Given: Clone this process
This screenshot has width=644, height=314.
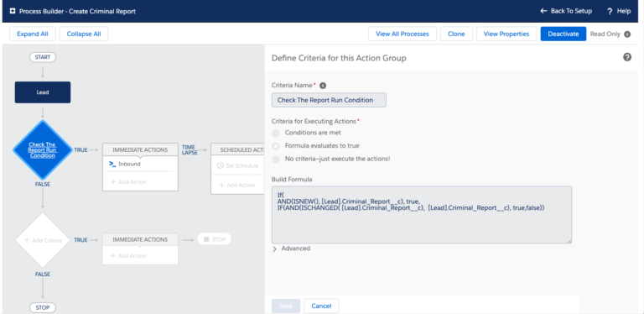Looking at the screenshot, I should 456,34.
